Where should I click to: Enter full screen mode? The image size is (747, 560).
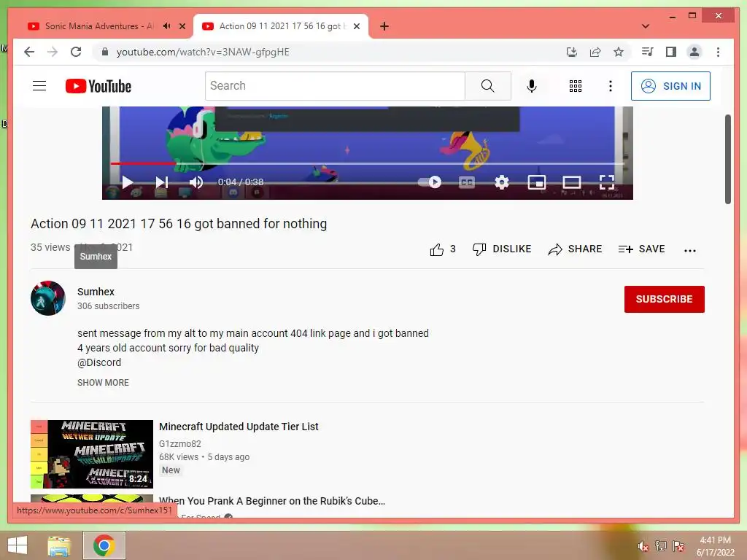click(x=606, y=182)
